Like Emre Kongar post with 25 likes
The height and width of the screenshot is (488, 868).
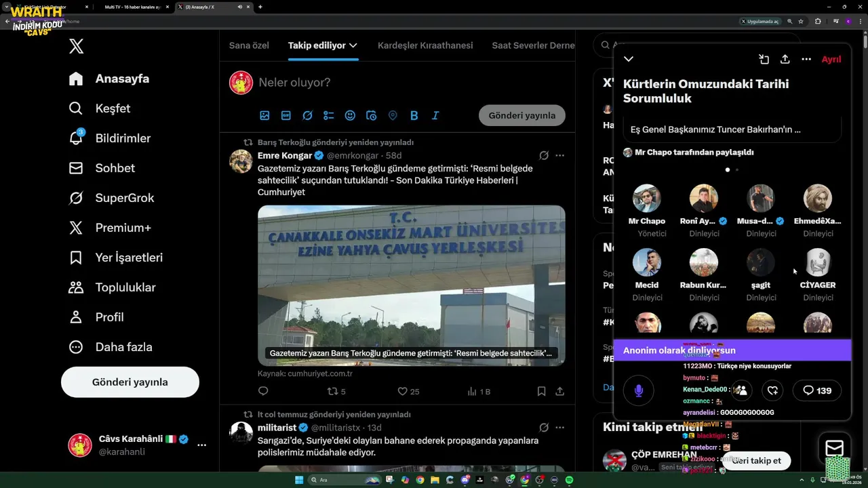click(x=408, y=391)
